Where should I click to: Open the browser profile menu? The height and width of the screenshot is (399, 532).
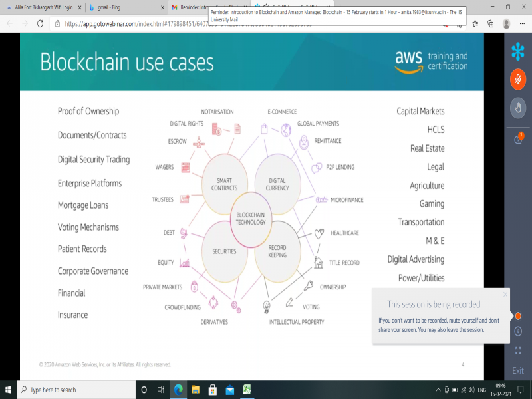(506, 23)
